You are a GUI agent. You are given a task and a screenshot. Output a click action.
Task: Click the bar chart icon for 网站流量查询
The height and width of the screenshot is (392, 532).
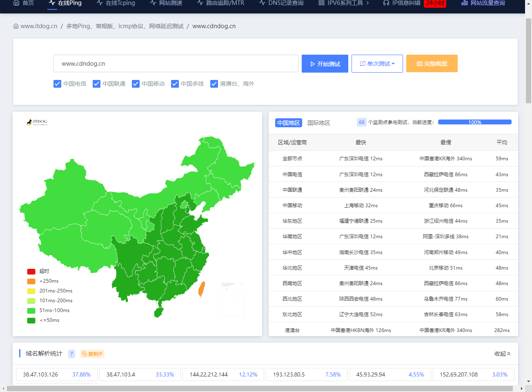[x=464, y=3]
